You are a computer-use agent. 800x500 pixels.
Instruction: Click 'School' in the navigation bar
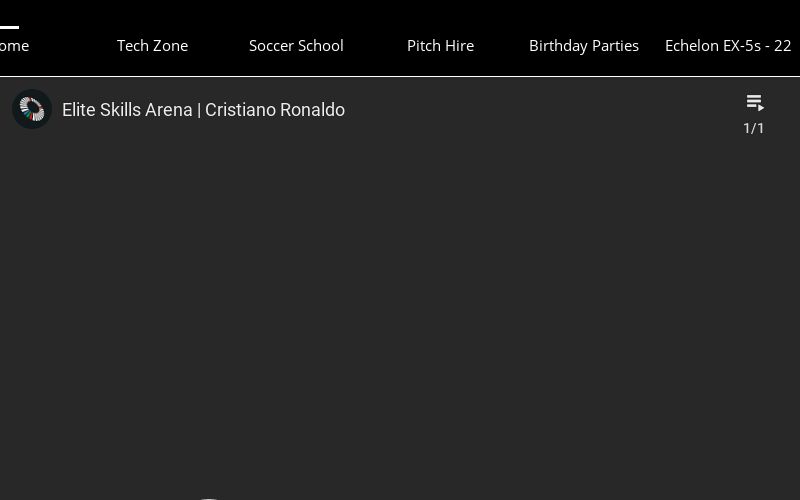319,46
